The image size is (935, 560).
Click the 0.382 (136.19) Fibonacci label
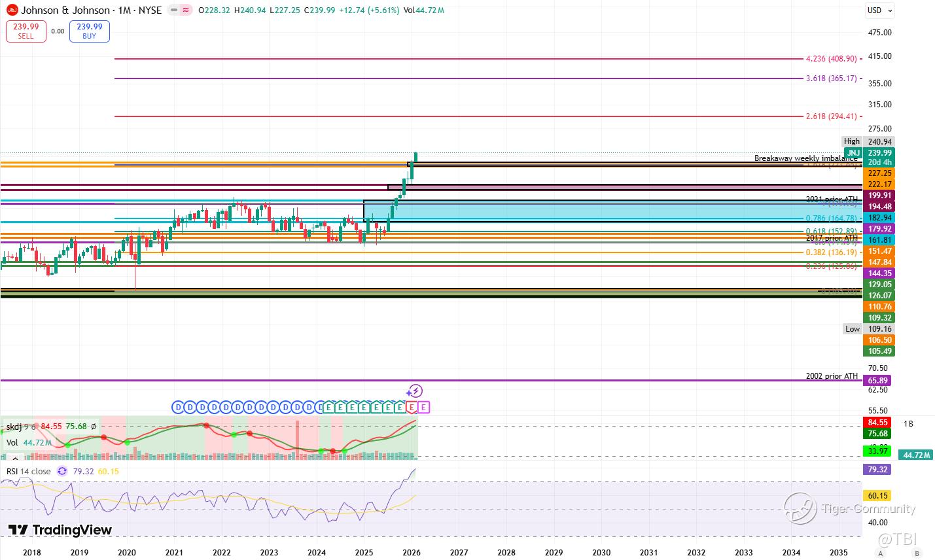pyautogui.click(x=832, y=253)
